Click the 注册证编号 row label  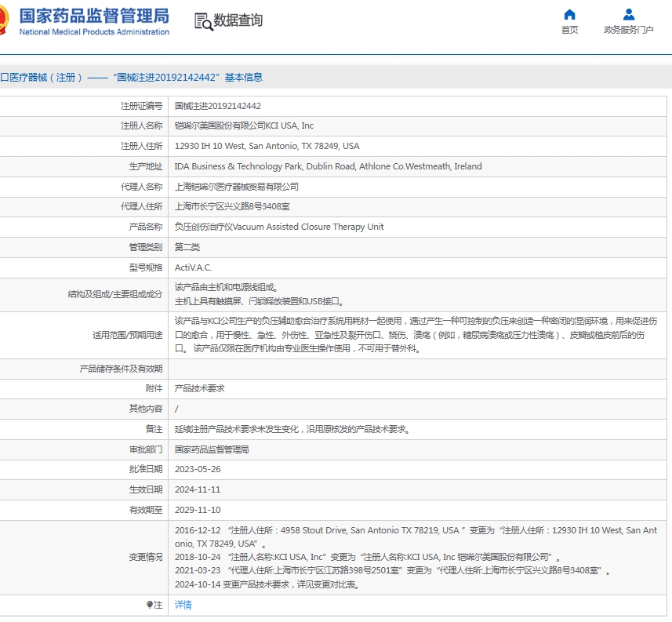pos(141,106)
